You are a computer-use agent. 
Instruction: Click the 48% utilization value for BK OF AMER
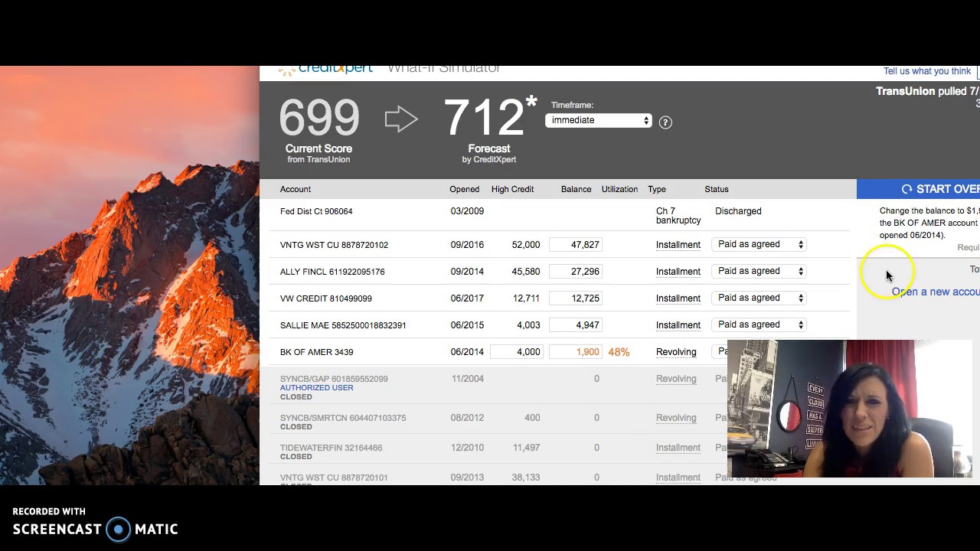(x=619, y=352)
